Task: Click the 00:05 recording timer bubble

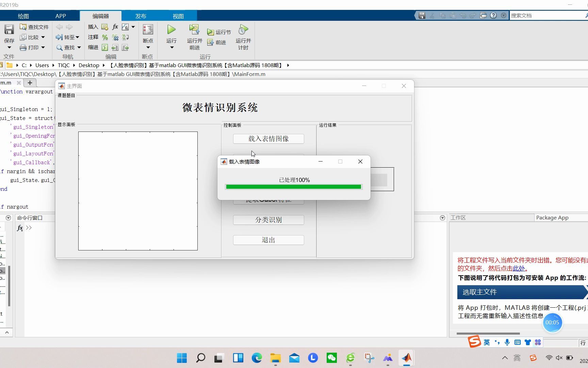Action: coord(552,322)
